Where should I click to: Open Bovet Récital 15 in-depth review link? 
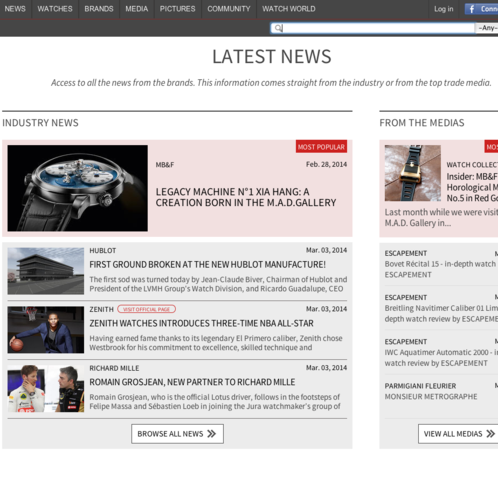coord(440,269)
